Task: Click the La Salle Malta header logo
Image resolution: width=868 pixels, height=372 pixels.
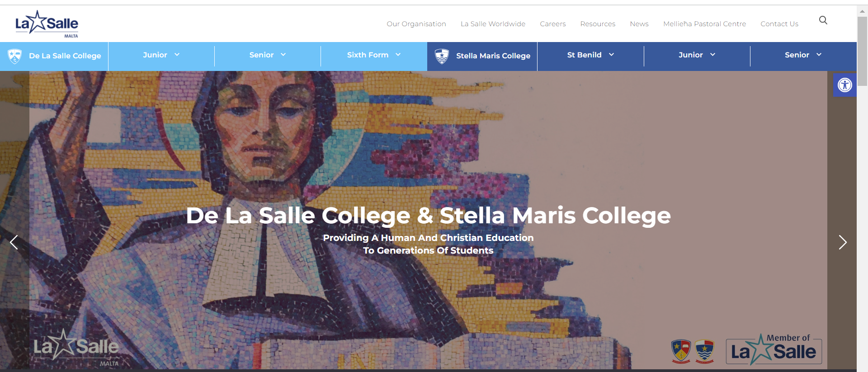Action: tap(47, 24)
